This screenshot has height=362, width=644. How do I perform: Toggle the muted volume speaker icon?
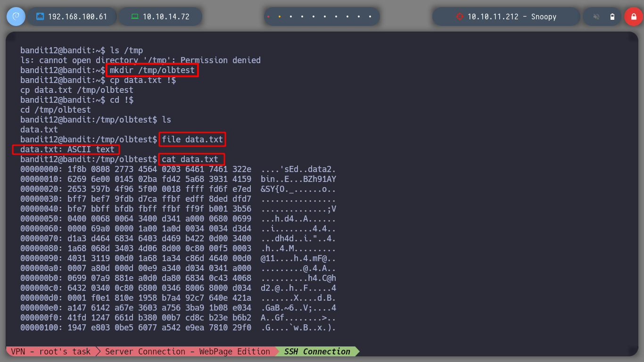click(x=596, y=16)
